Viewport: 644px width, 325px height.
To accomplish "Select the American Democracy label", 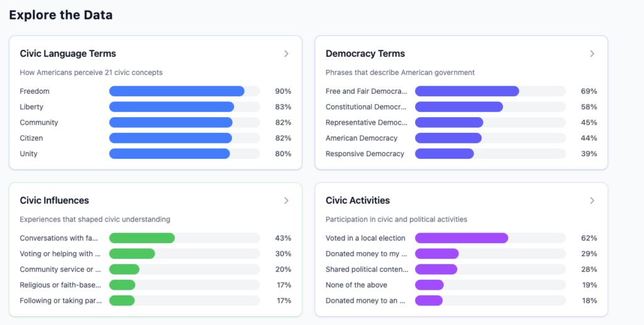I will (x=362, y=138).
